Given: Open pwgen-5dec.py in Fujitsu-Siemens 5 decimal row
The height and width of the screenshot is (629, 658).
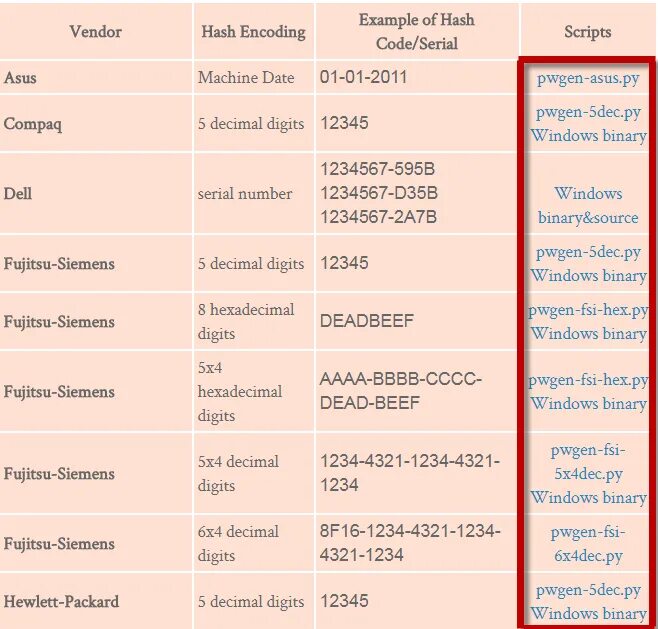Looking at the screenshot, I should 588,252.
